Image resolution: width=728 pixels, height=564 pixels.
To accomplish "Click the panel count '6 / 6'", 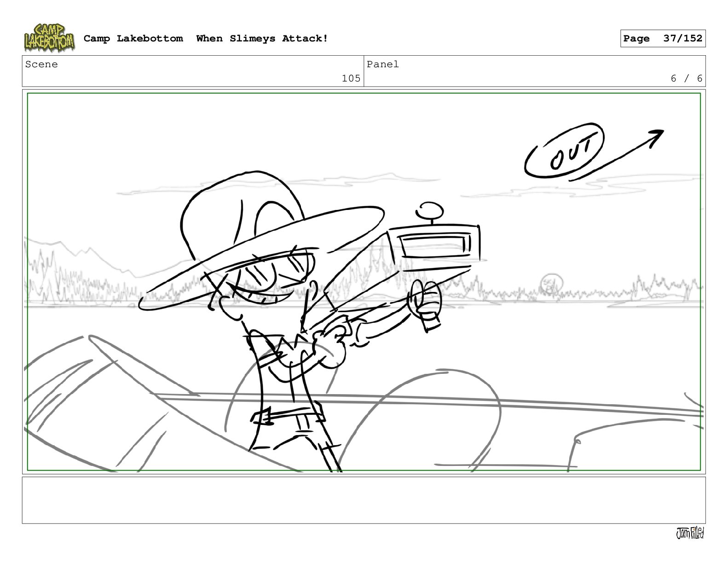I will 687,78.
